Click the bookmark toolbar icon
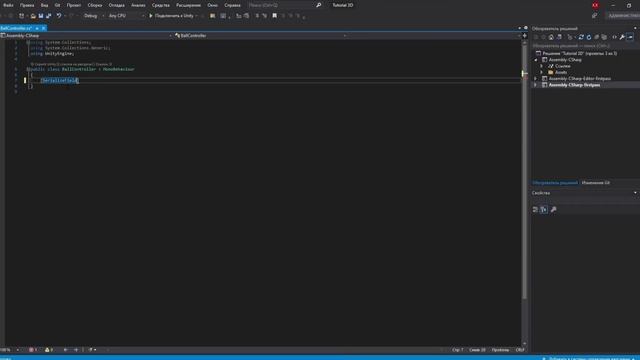 [275, 16]
